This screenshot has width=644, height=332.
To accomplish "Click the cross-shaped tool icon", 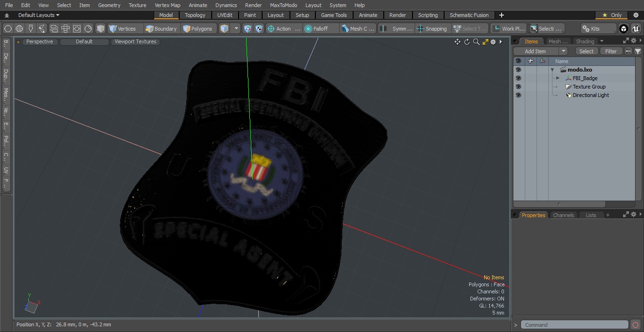I will tap(65, 29).
